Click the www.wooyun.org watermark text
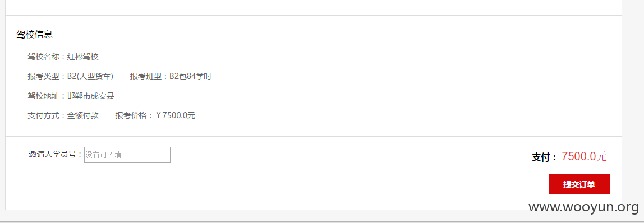 point(583,208)
